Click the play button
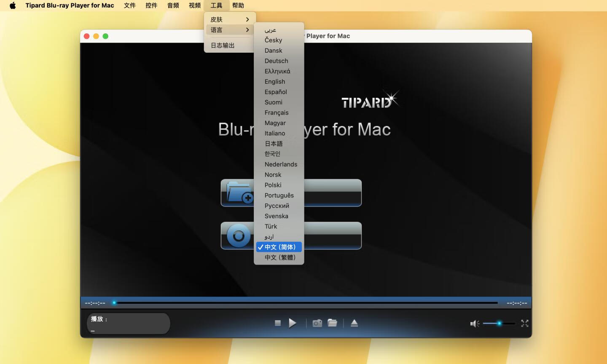The width and height of the screenshot is (607, 364). pos(293,323)
